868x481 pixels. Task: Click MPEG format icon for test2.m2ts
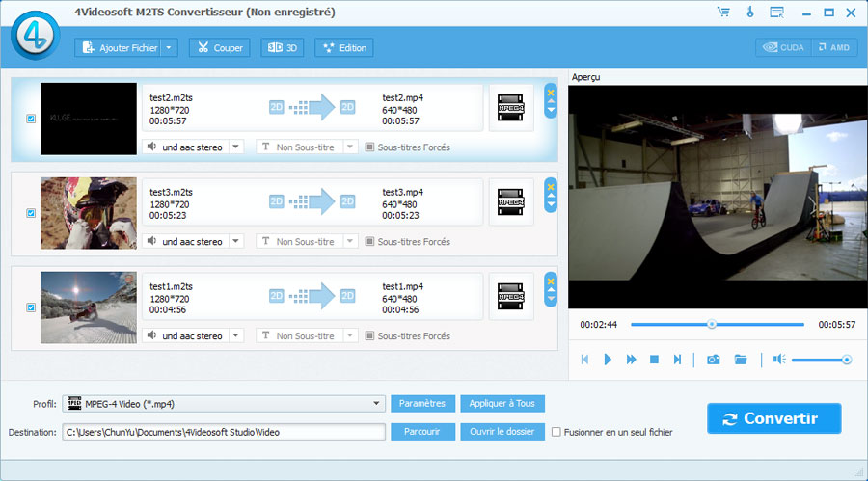point(511,109)
